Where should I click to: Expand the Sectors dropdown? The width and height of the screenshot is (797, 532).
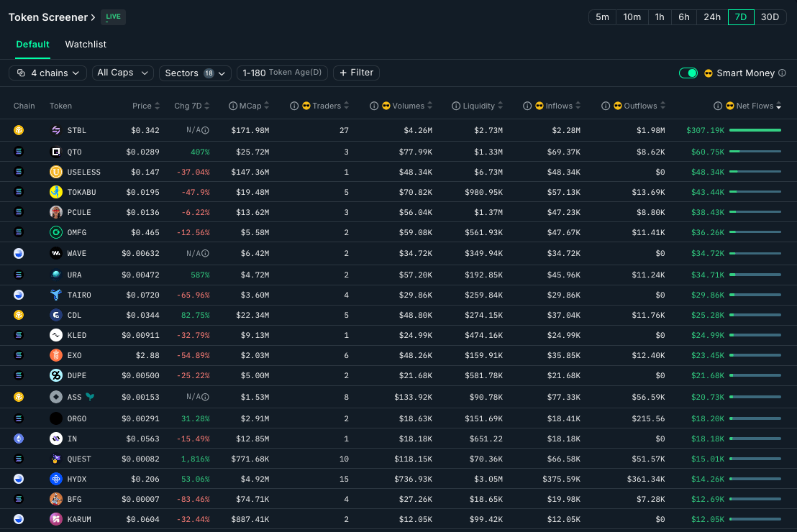pos(195,73)
